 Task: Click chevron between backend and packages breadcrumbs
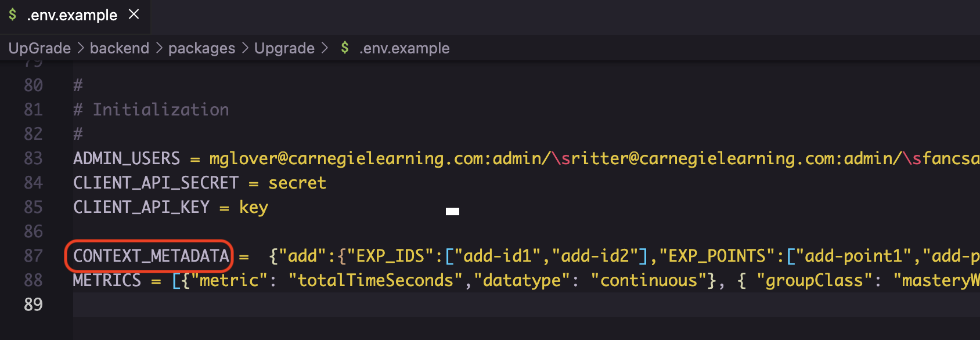point(159,48)
